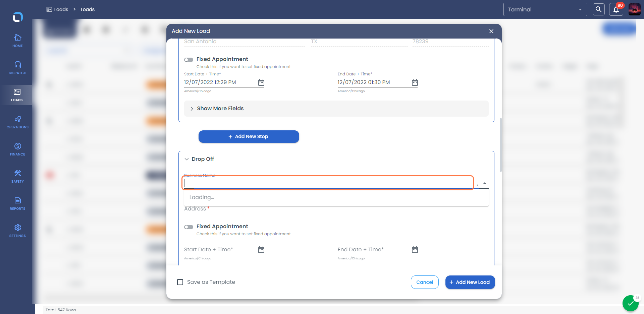Open calendar for Drop Off End Date
The height and width of the screenshot is (314, 644).
coord(415,250)
